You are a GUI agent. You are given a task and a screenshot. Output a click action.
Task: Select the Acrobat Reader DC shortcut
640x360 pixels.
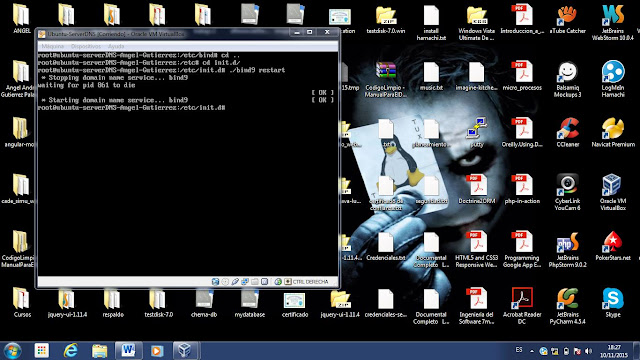click(522, 306)
